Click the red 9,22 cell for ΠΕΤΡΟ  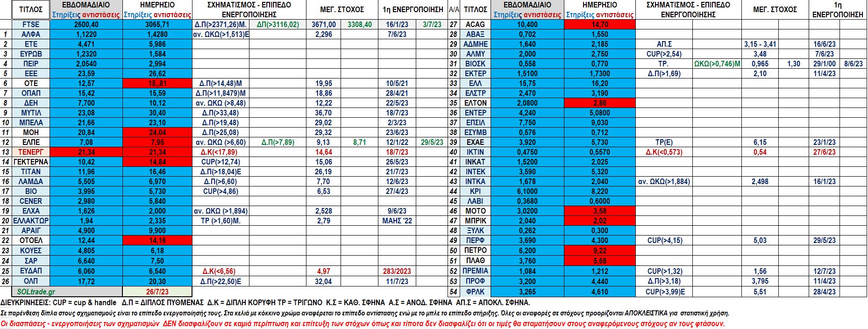tap(600, 250)
